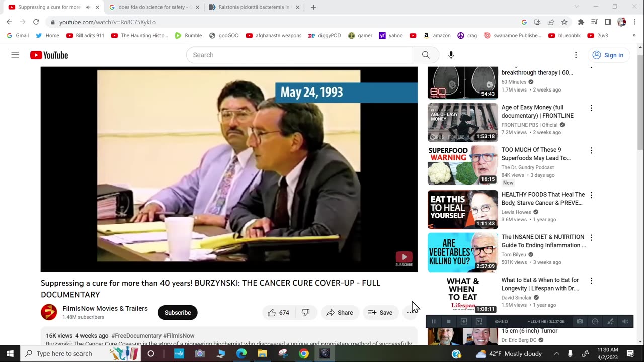Open the Superfood Warning thumbnail
Image resolution: width=644 pixels, height=362 pixels.
463,165
